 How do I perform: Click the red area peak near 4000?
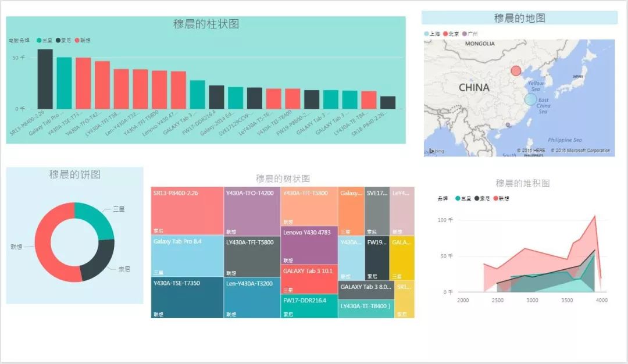tap(595, 217)
